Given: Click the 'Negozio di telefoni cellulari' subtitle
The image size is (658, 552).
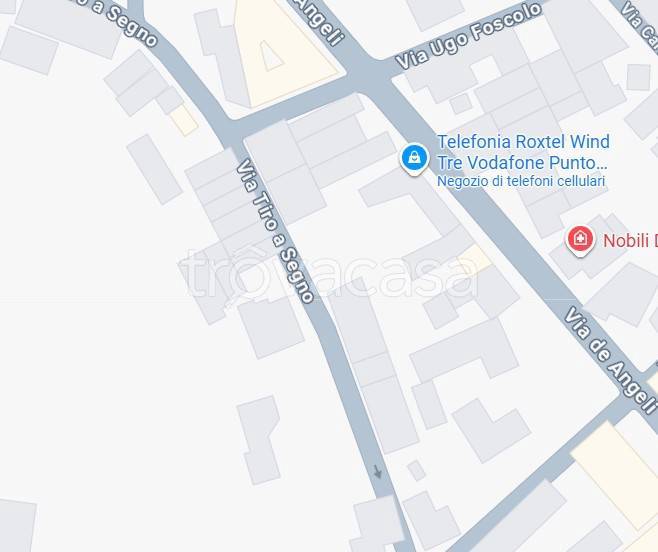Looking at the screenshot, I should 521,181.
